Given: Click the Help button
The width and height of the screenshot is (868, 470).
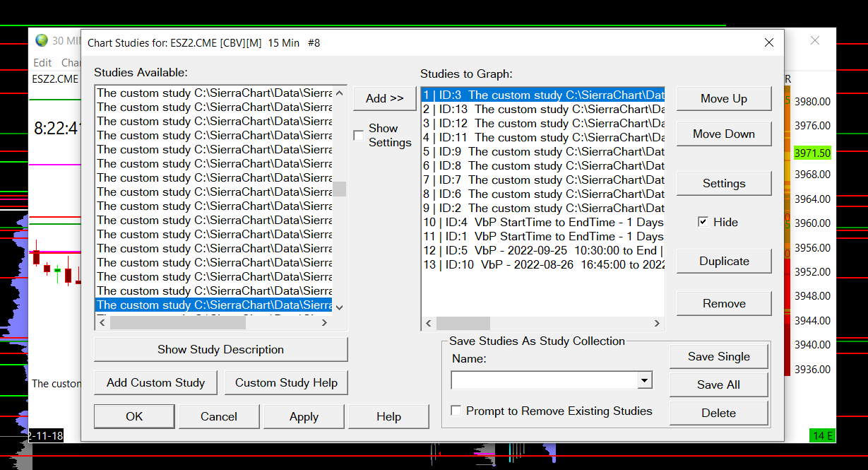Looking at the screenshot, I should 388,417.
